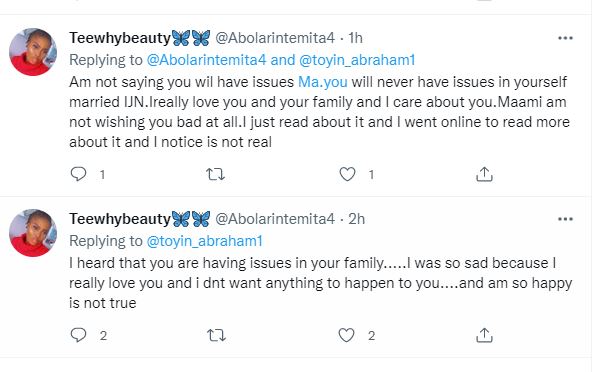Open the 1h timestamp permalink
The image size is (612, 372).
(x=356, y=38)
